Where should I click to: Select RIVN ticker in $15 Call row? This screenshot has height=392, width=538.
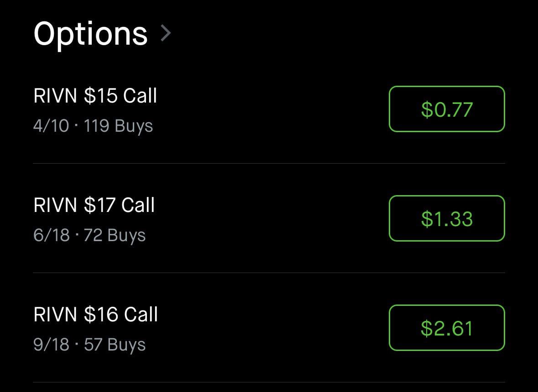(x=55, y=96)
